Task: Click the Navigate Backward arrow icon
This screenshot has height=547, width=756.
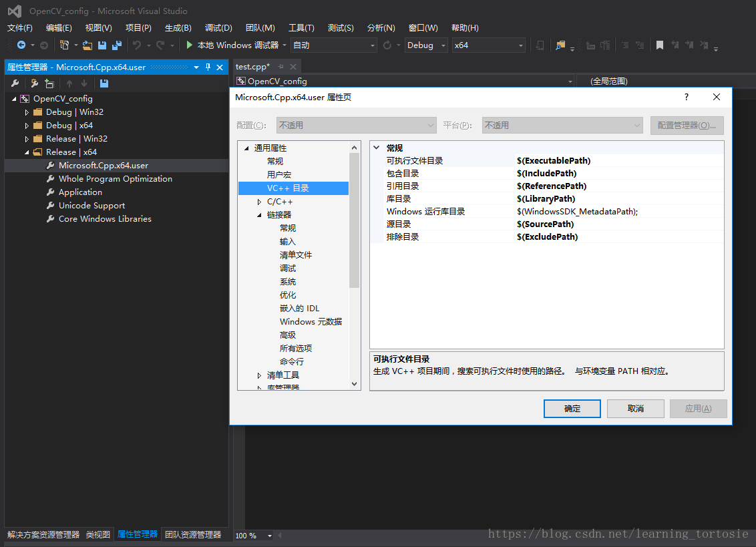Action: [x=21, y=45]
